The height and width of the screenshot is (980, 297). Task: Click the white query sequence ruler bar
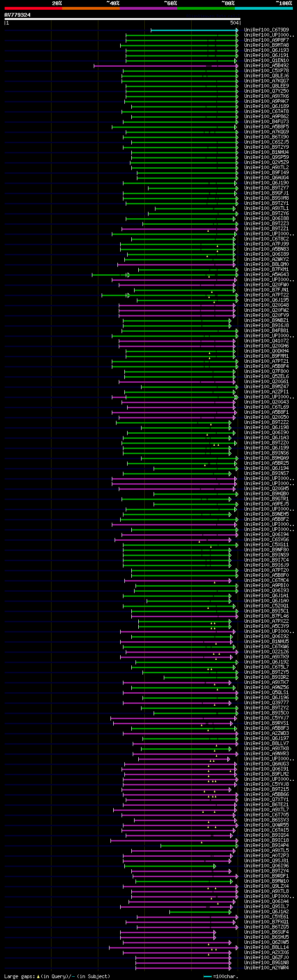click(x=122, y=19)
